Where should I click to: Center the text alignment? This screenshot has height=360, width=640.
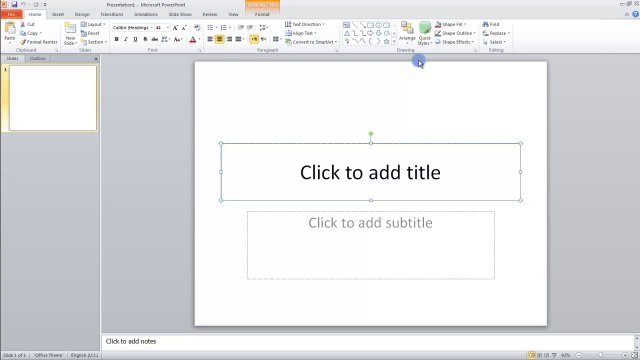coord(220,39)
